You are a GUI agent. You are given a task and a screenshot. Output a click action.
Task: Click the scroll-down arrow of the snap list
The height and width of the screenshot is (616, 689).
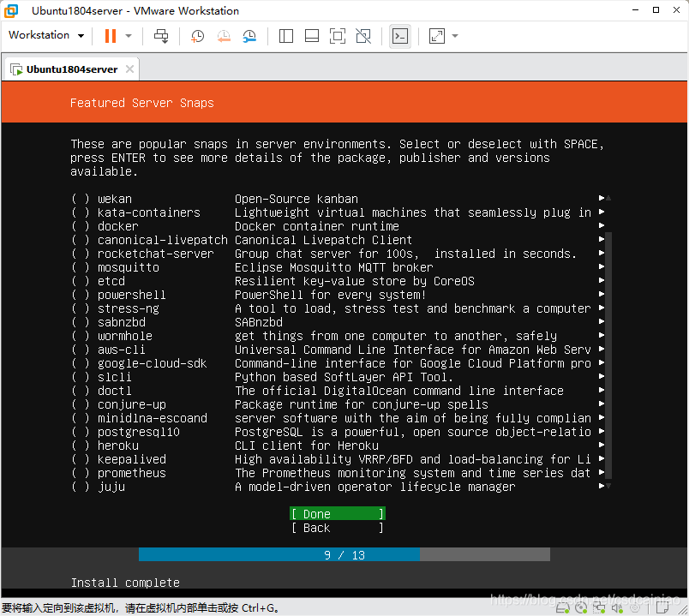tap(608, 486)
